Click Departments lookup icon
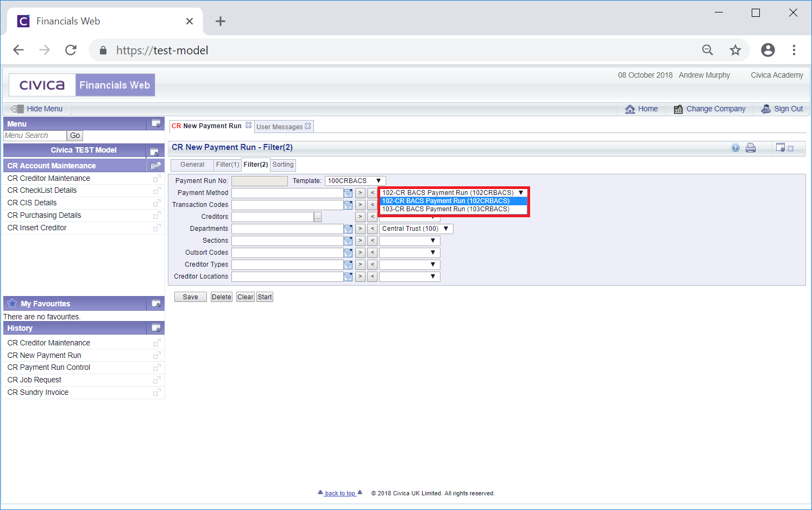 [x=348, y=229]
